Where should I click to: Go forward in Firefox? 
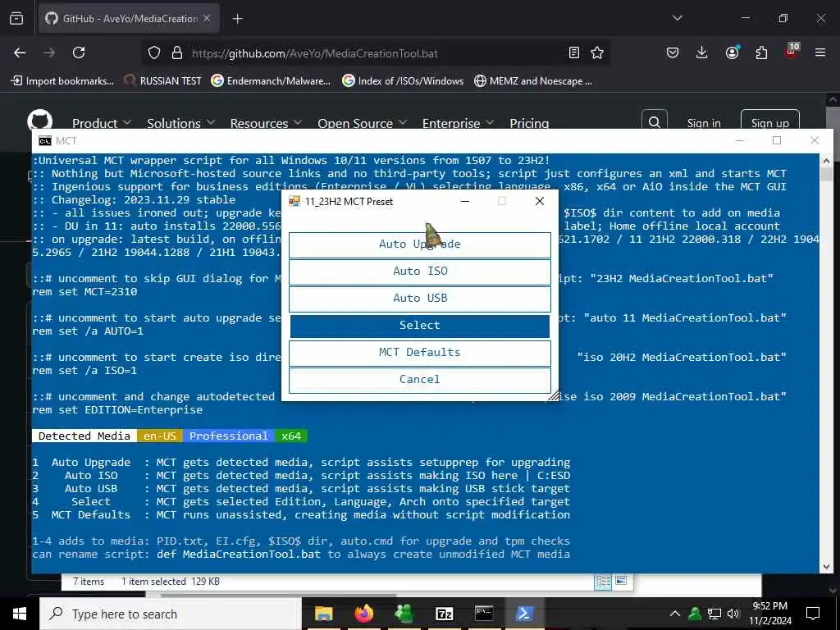pos(49,52)
